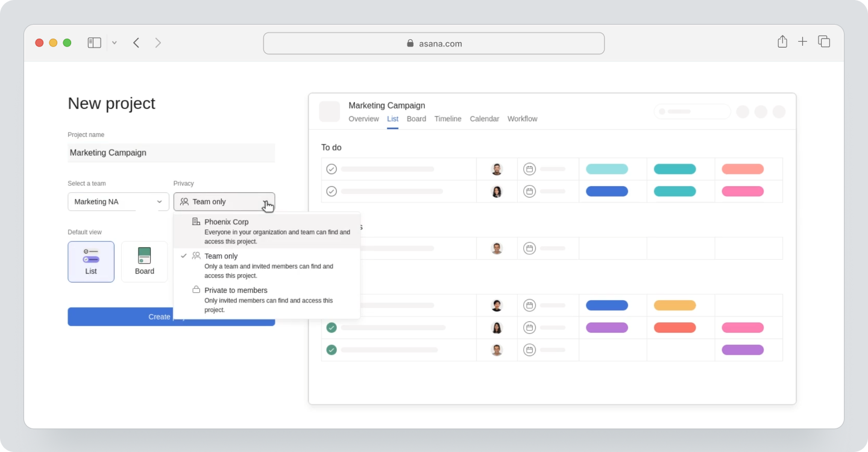868x452 pixels.
Task: Click the checkmark beside the Team only option
Action: click(x=183, y=256)
